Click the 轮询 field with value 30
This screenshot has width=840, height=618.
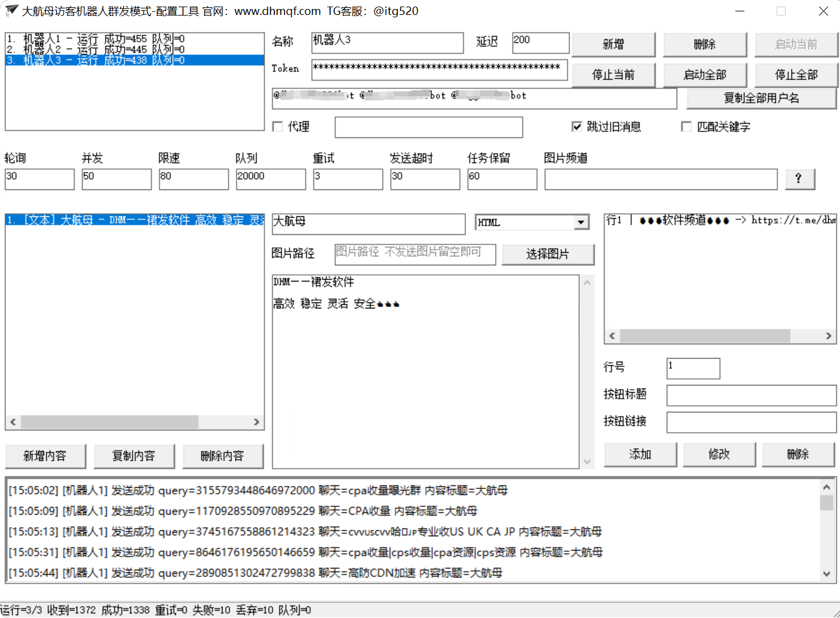(x=39, y=179)
